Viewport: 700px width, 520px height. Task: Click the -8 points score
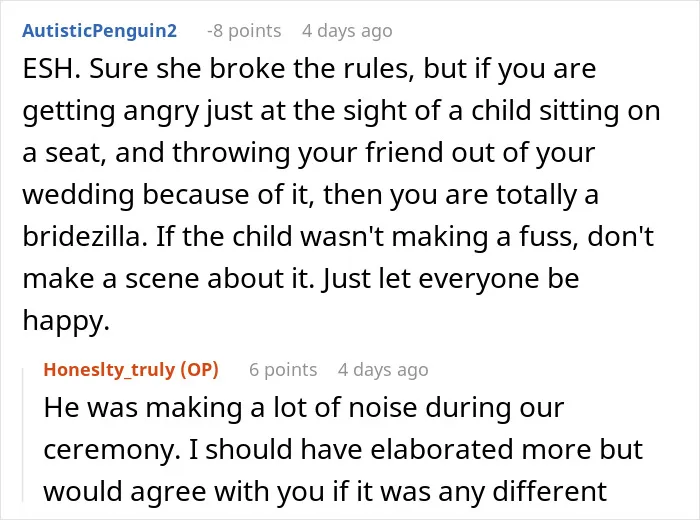244,31
